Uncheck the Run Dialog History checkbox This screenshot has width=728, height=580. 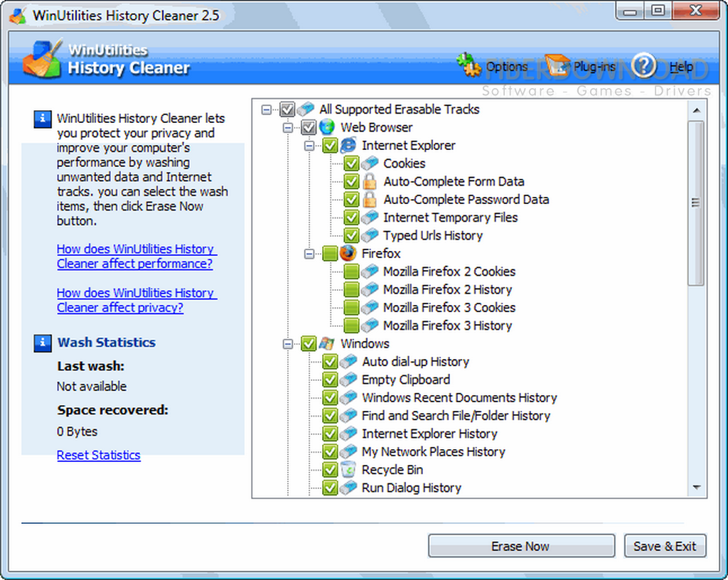[330, 488]
